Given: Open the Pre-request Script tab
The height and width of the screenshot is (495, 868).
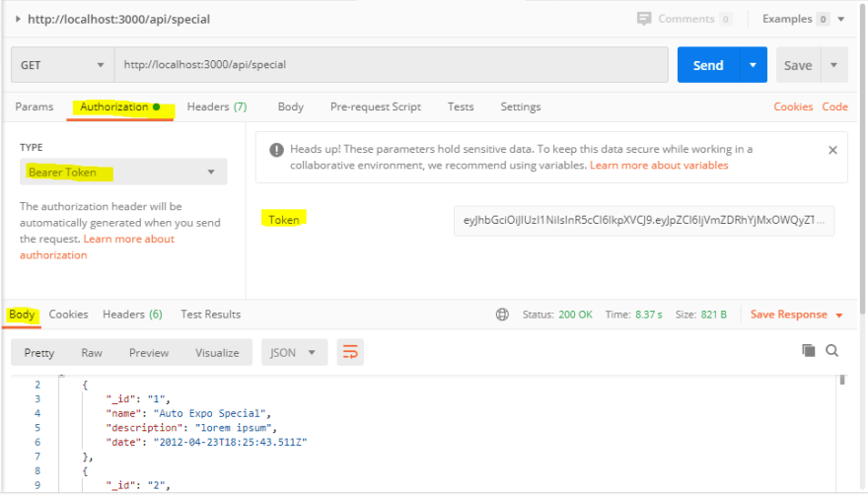Looking at the screenshot, I should 376,106.
